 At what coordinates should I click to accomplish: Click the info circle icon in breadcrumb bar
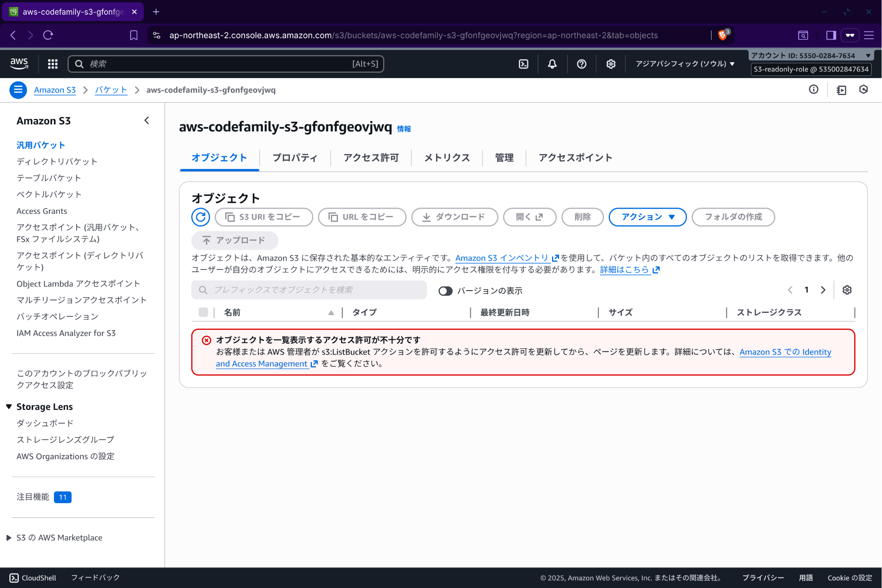point(814,90)
